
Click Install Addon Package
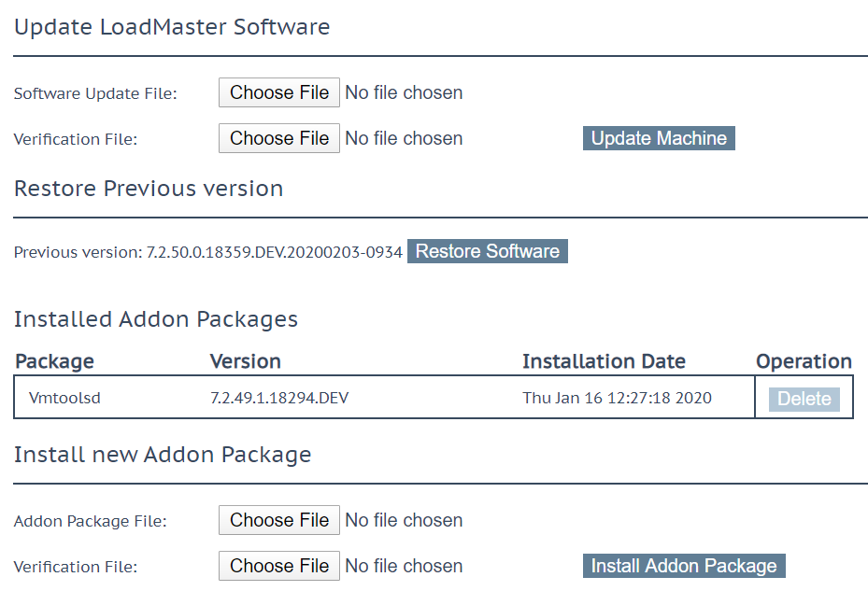(x=684, y=566)
